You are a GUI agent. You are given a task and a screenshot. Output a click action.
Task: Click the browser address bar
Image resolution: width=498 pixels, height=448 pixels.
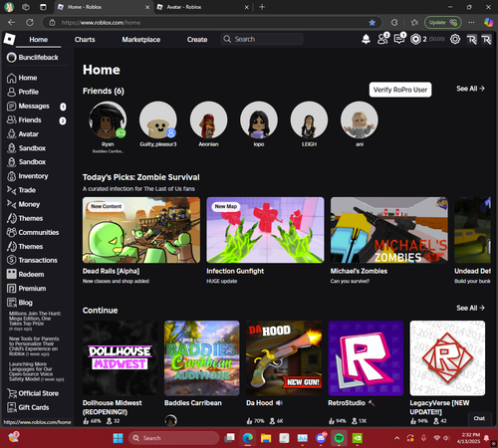coord(212,23)
